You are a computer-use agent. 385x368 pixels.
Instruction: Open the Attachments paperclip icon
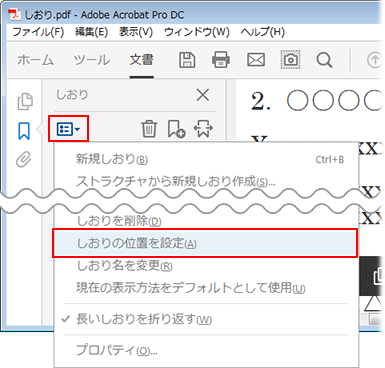(x=24, y=160)
